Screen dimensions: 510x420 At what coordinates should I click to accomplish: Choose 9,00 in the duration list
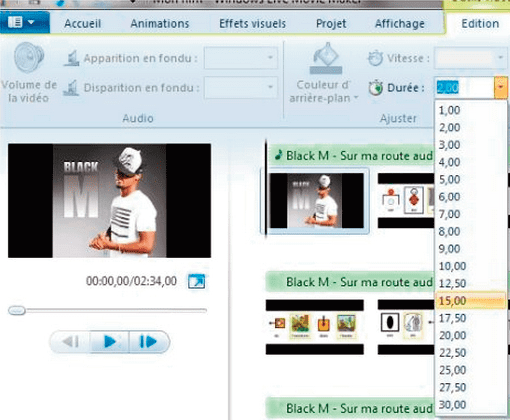[x=471, y=249]
